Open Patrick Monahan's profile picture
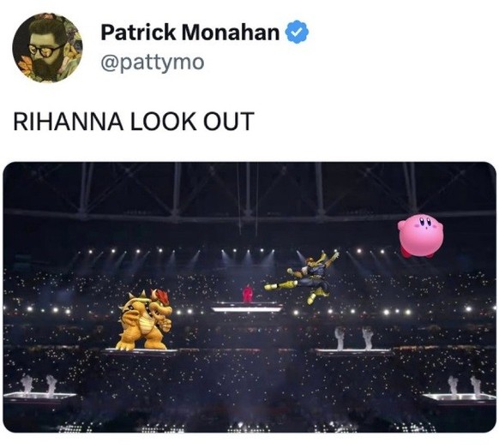This screenshot has height=448, width=499. click(47, 48)
